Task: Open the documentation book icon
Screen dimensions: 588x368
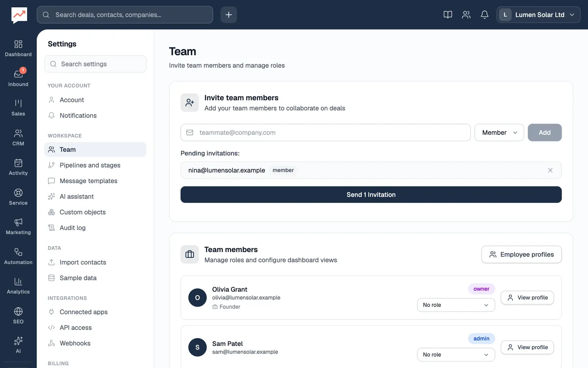Action: coord(448,15)
